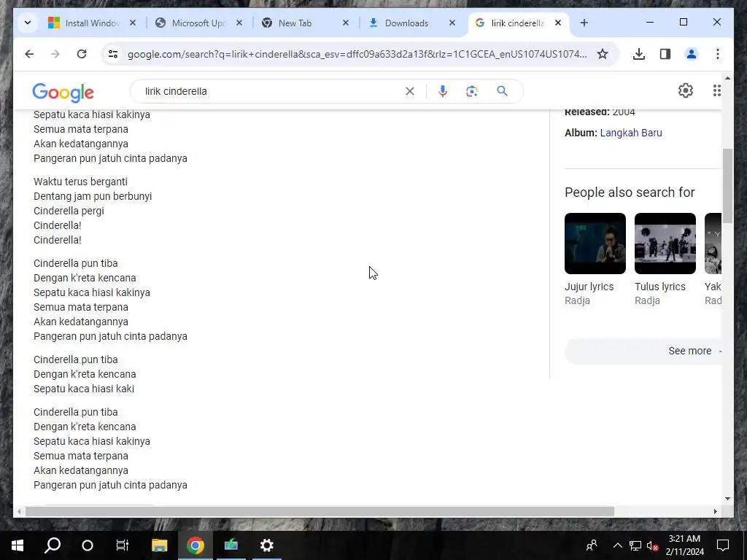Image resolution: width=747 pixels, height=560 pixels.
Task: Click the vertical page scrollbar thumb
Action: click(x=727, y=186)
